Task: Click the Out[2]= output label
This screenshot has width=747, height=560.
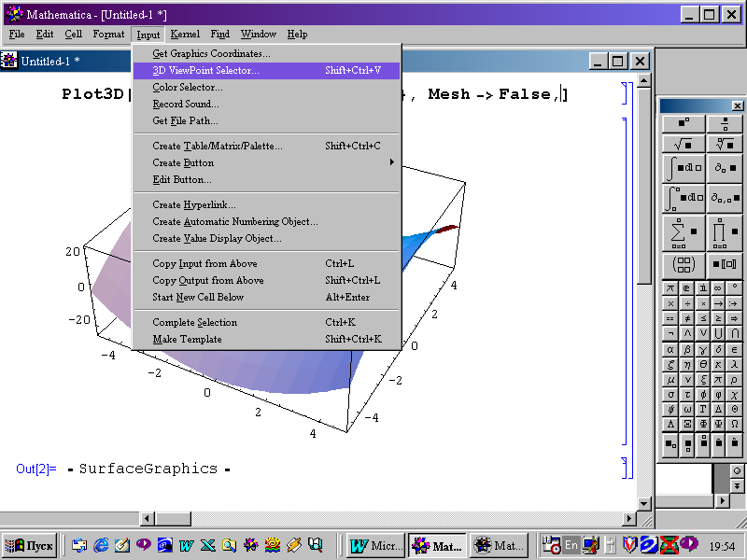Action: point(36,469)
